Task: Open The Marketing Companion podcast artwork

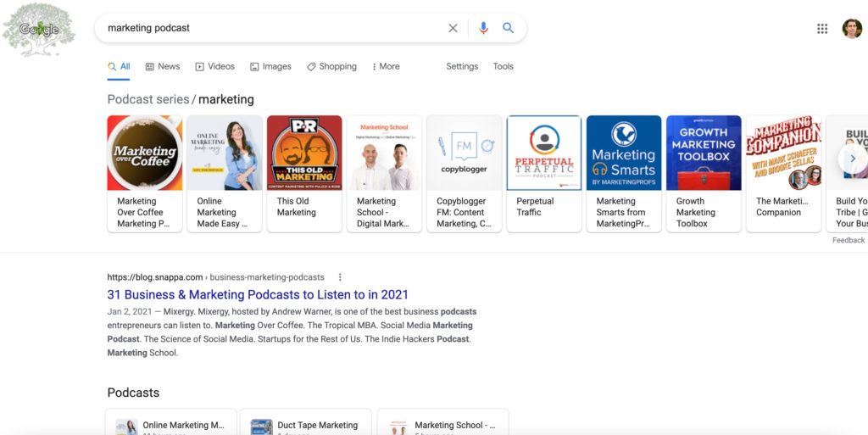Action: [x=784, y=153]
